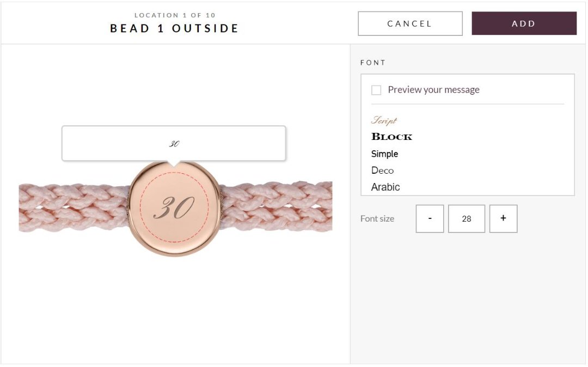This screenshot has width=588, height=367.
Task: Choose the Arabic font option
Action: 385,187
